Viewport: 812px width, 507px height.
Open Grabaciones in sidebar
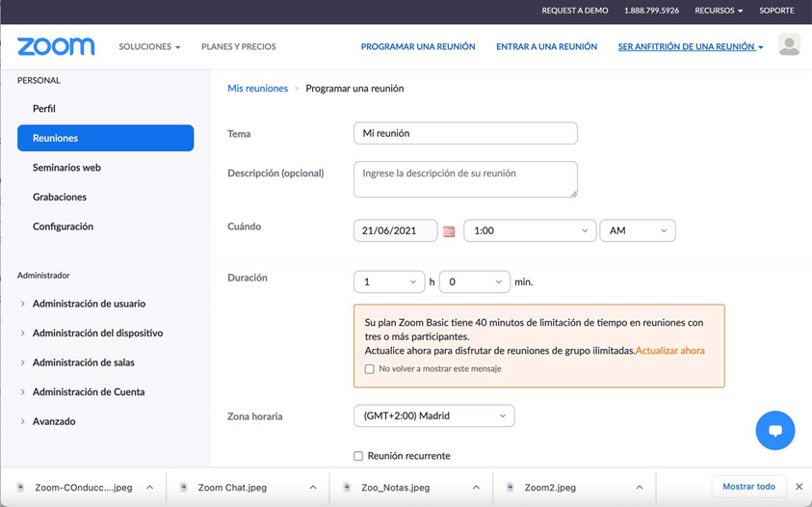pyautogui.click(x=60, y=197)
